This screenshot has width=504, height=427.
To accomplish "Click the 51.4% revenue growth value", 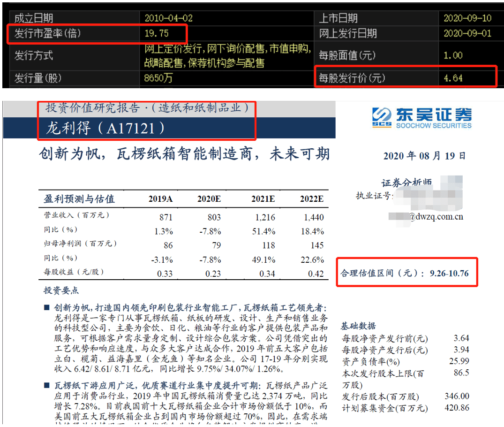I will [263, 231].
